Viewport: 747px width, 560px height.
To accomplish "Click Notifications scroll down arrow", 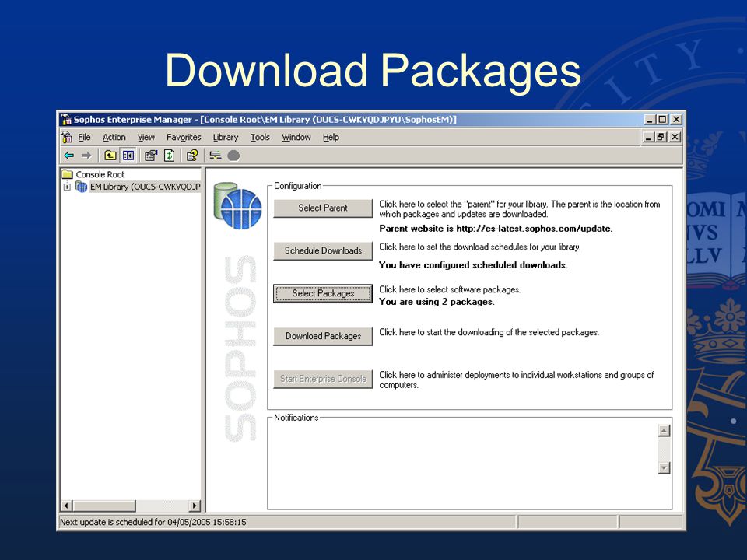I will click(664, 467).
